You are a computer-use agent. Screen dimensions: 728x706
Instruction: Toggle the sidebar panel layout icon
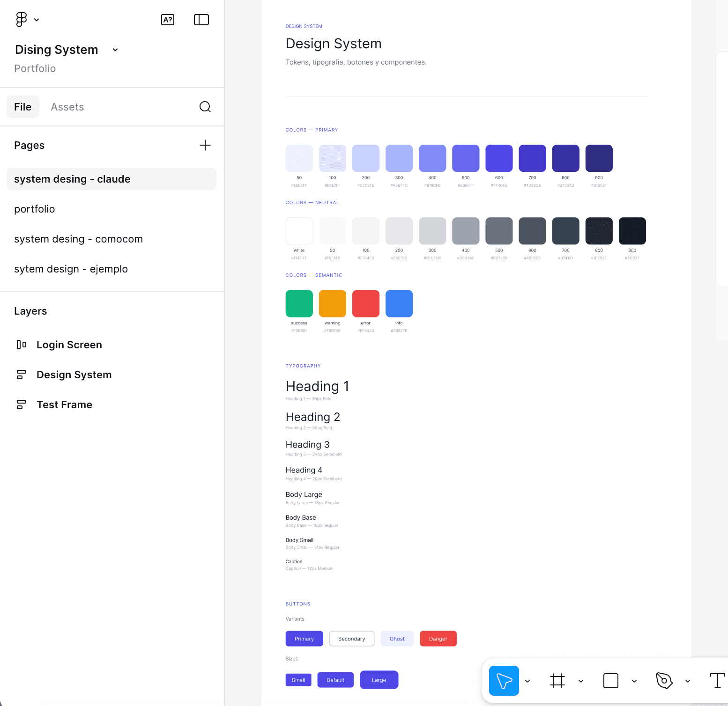tap(201, 20)
